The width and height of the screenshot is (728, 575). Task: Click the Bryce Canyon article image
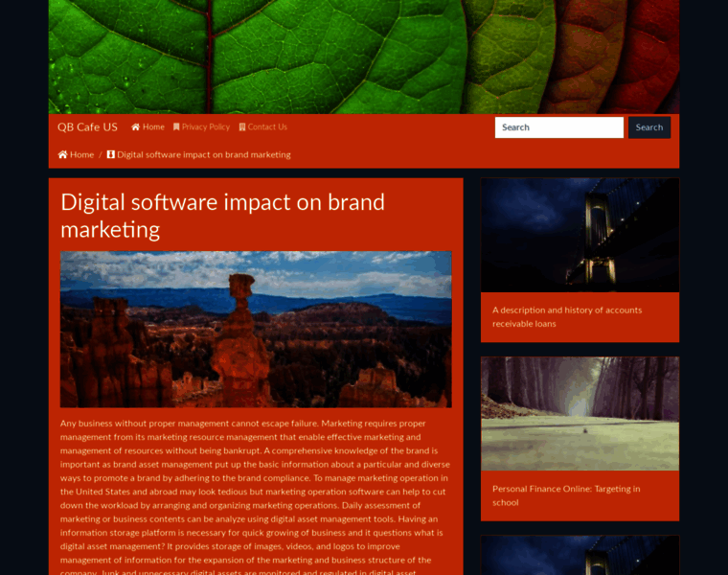256,330
